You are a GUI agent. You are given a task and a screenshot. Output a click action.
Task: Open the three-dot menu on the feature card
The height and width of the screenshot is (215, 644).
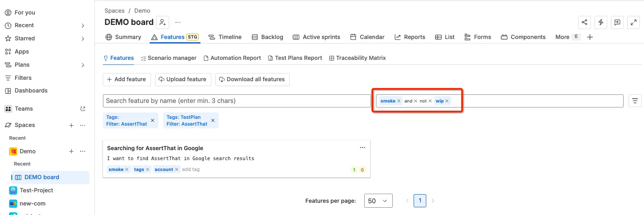click(362, 148)
